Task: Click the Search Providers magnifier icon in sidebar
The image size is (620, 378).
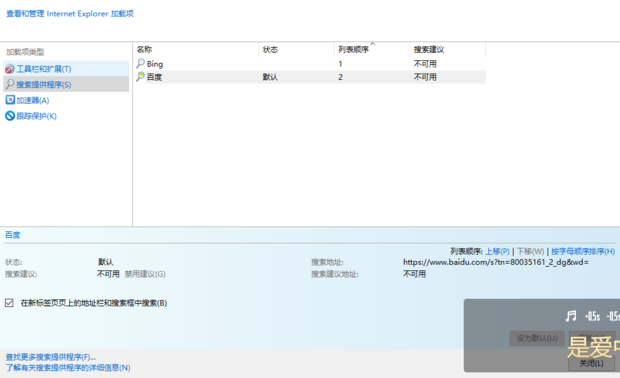Action: click(10, 84)
